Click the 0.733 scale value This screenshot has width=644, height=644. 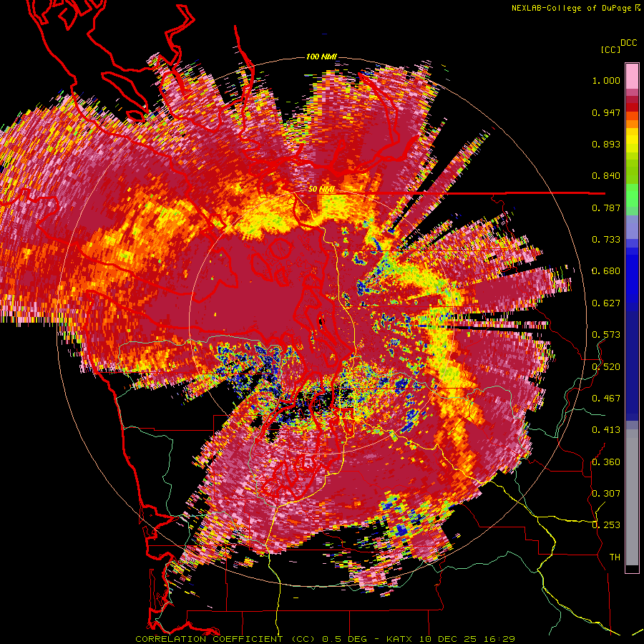[x=606, y=240]
